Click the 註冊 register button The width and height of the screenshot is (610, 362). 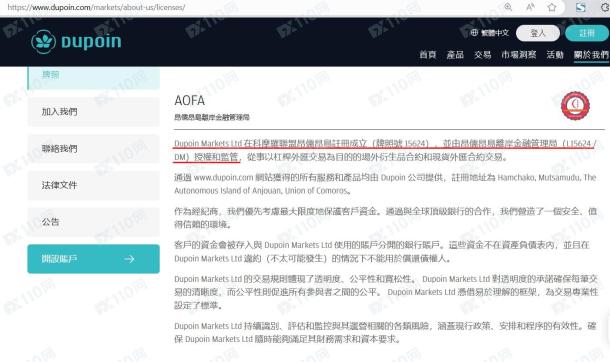pos(587,33)
